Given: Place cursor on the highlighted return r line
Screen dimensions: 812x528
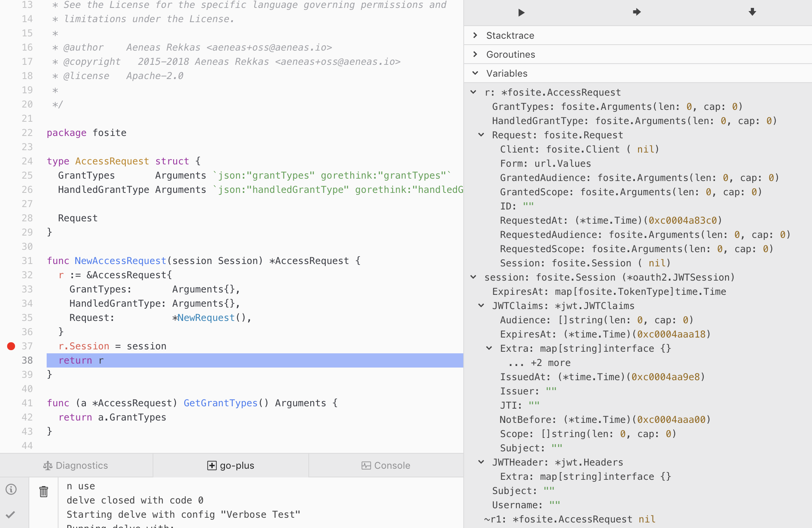Looking at the screenshot, I should coord(81,360).
